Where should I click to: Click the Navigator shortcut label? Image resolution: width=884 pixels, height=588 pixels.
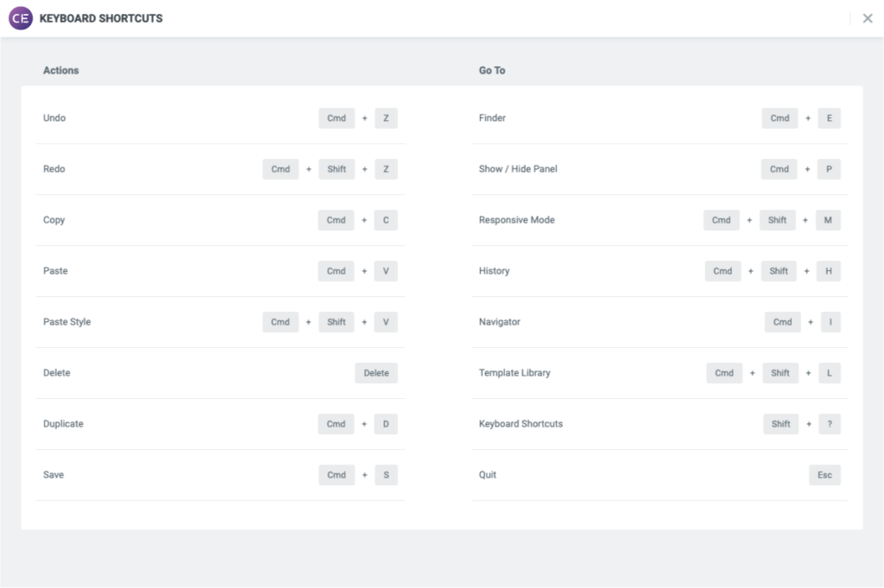(x=499, y=321)
